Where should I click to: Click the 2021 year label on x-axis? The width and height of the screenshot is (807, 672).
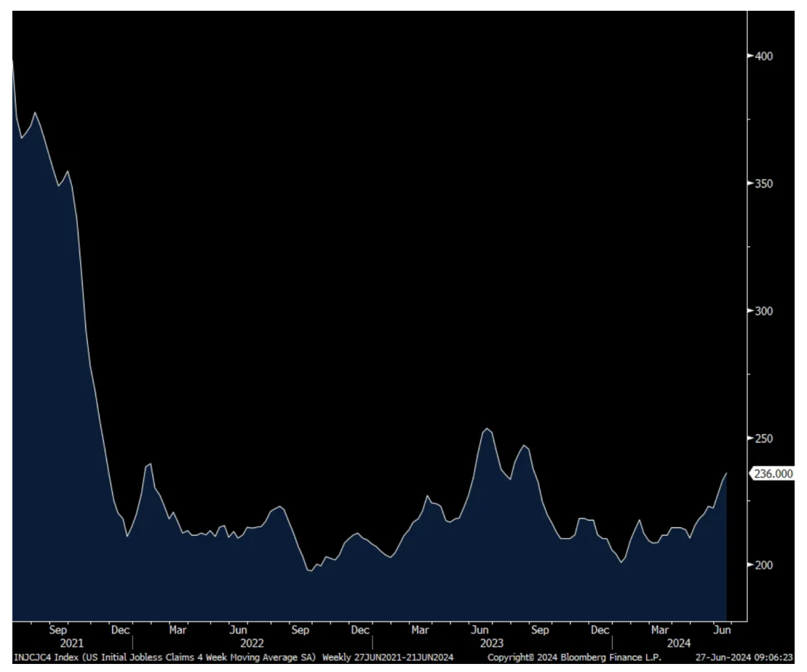click(72, 643)
